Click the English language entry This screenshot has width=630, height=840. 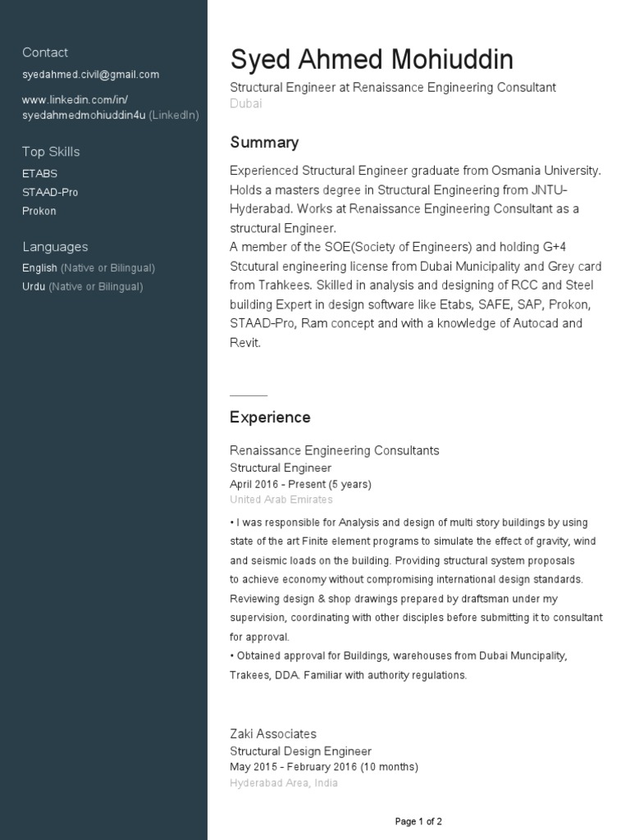[x=39, y=268]
